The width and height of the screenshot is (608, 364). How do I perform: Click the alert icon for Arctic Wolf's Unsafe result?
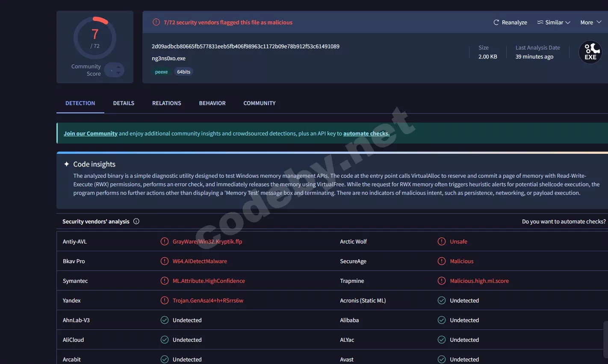coord(442,241)
